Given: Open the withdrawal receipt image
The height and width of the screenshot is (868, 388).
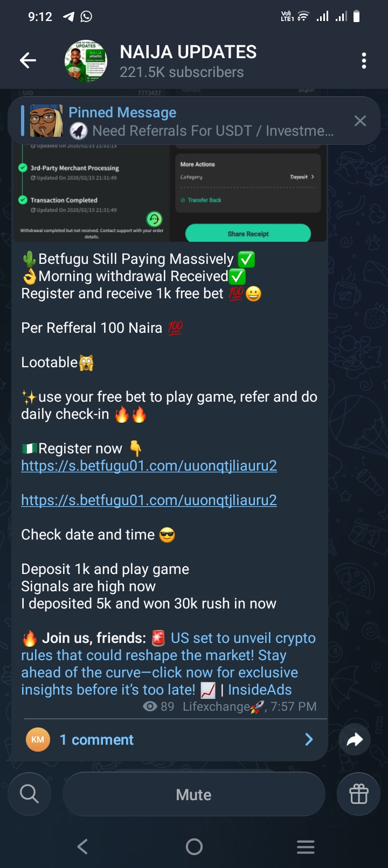Looking at the screenshot, I should click(x=170, y=193).
